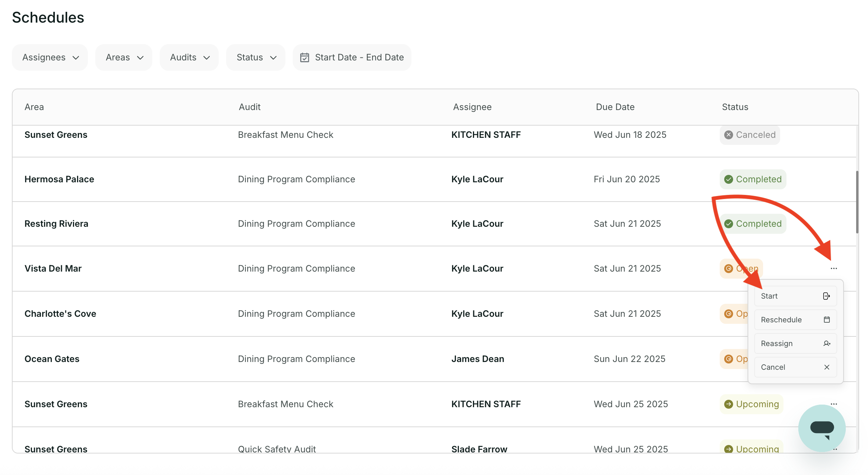868x475 pixels.
Task: Select the Charlotte's Cove area cell
Action: pos(60,314)
